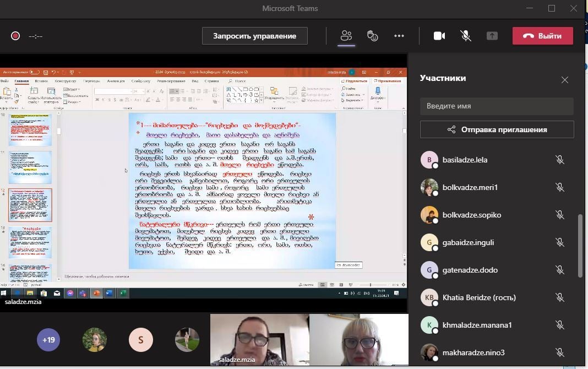Open the More actions ellipsis menu
The image size is (588, 369).
(x=399, y=36)
